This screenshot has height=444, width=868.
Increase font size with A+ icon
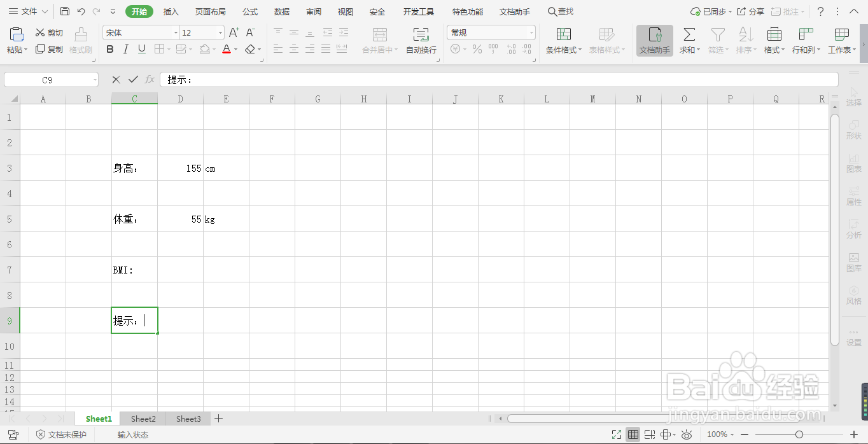point(234,32)
